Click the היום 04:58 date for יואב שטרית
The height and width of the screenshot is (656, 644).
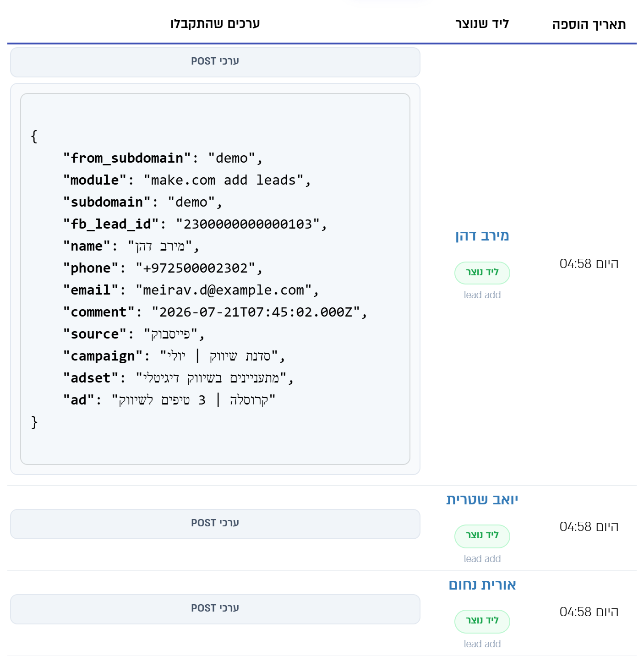click(589, 527)
